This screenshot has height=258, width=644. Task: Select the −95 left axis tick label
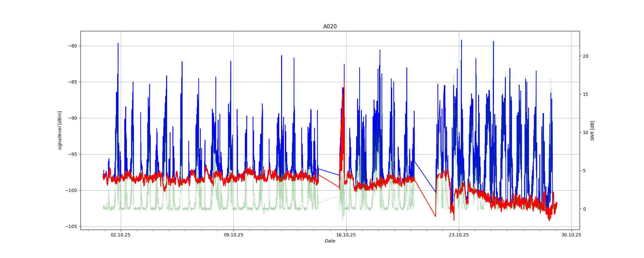click(73, 154)
